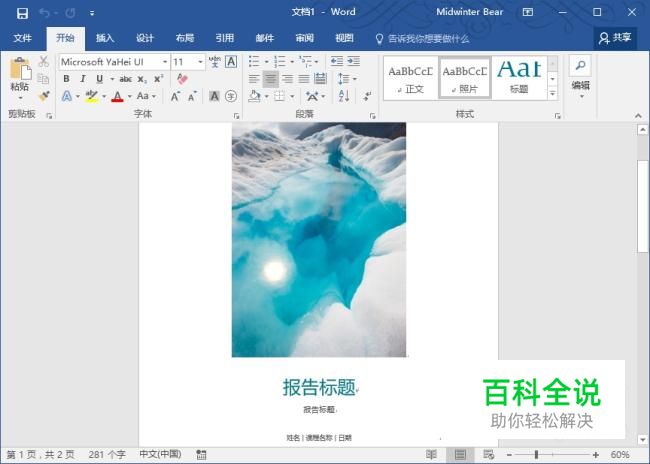Image resolution: width=650 pixels, height=464 pixels.
Task: Select the Format Painter brush
Action: click(44, 96)
